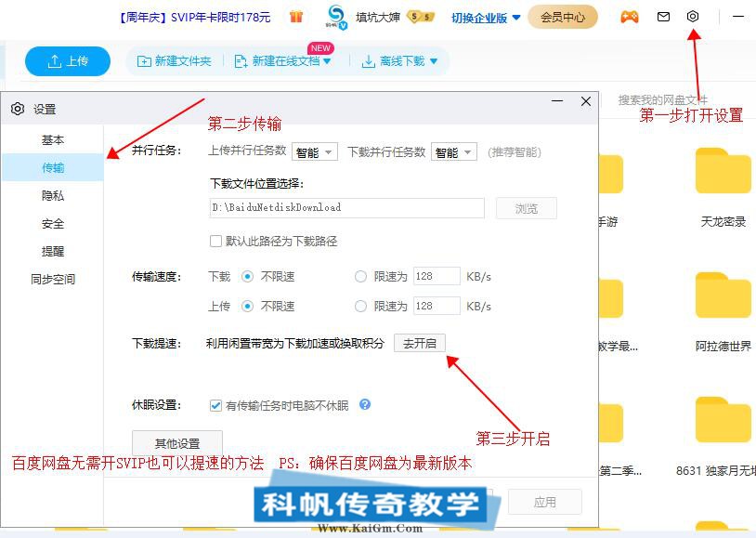This screenshot has height=538, width=756.
Task: Open SVIP年卡限时178元 promotion link
Action: pos(195,18)
